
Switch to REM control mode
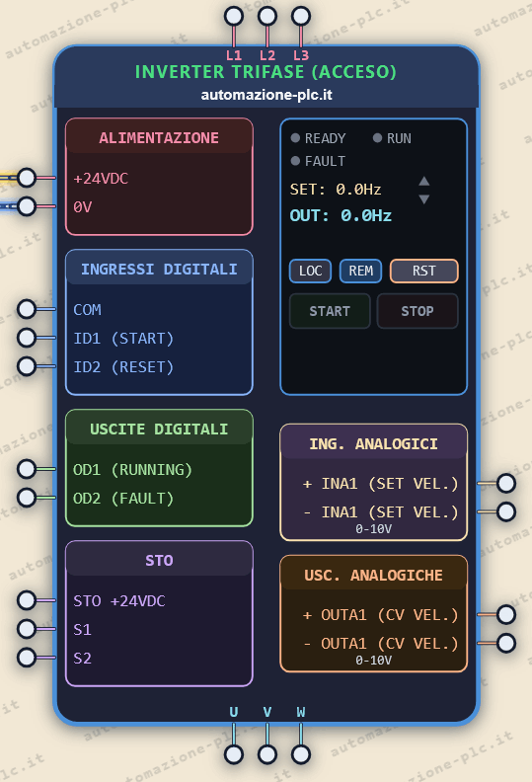coord(360,271)
